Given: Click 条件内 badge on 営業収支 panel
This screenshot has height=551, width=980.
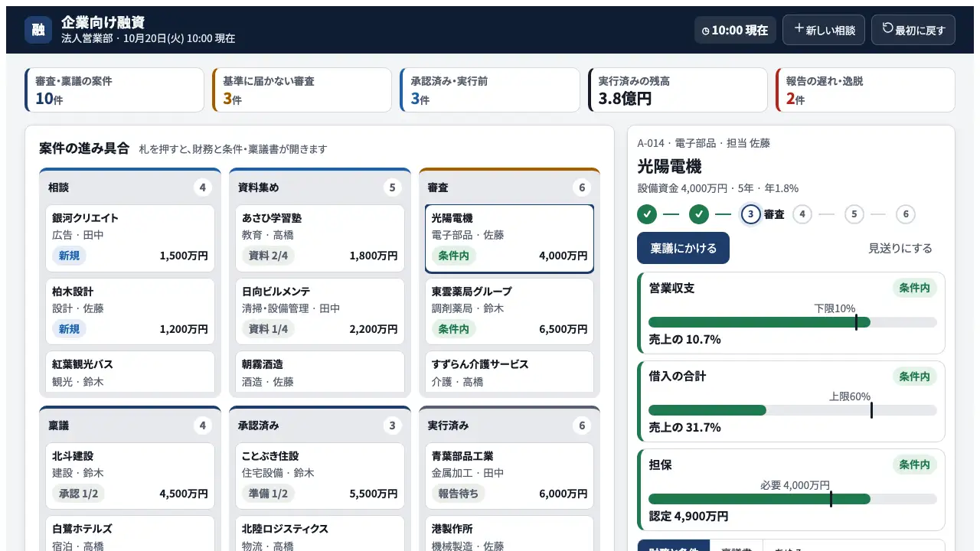Looking at the screenshot, I should pos(915,289).
